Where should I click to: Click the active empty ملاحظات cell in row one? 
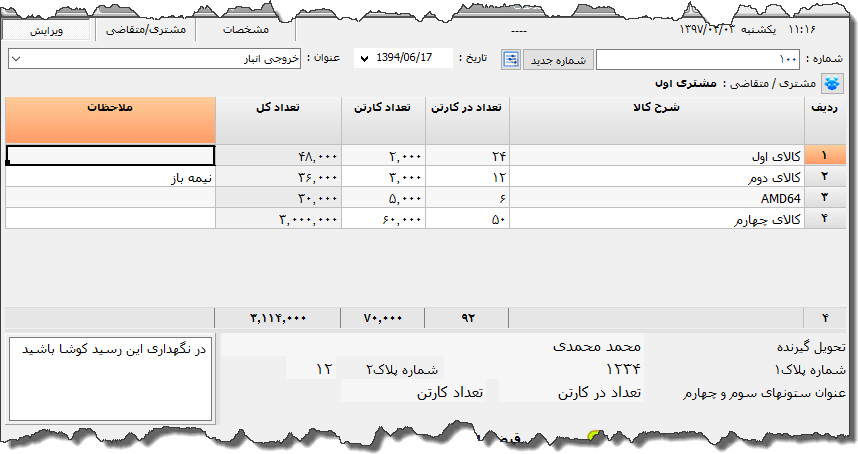pos(111,156)
